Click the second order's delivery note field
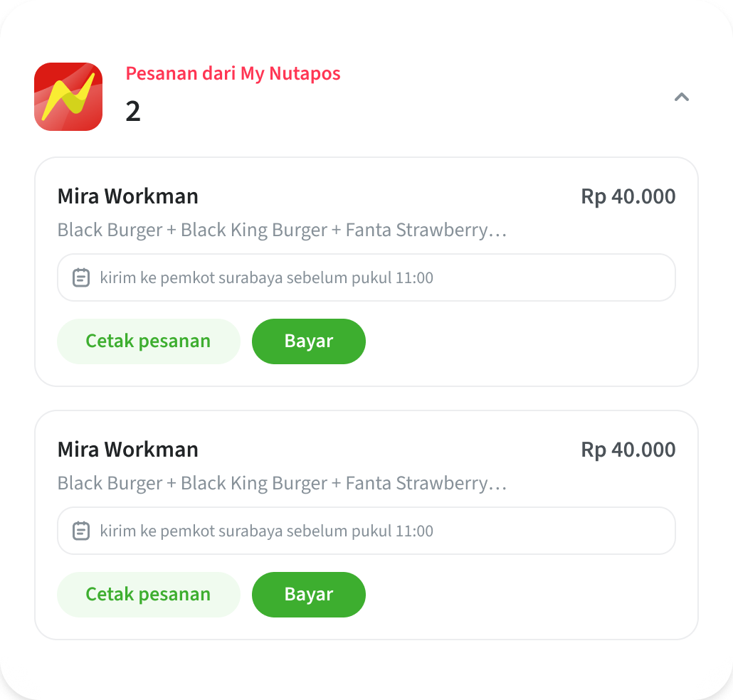 (366, 531)
